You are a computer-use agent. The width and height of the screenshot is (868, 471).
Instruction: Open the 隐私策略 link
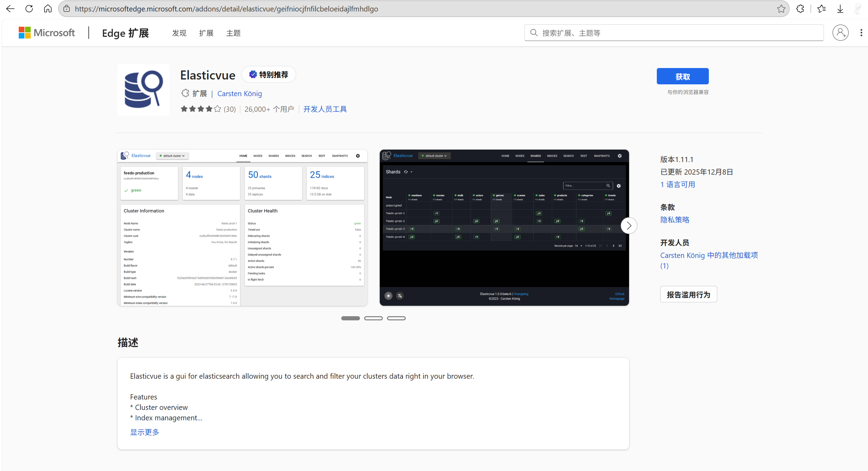pos(674,220)
